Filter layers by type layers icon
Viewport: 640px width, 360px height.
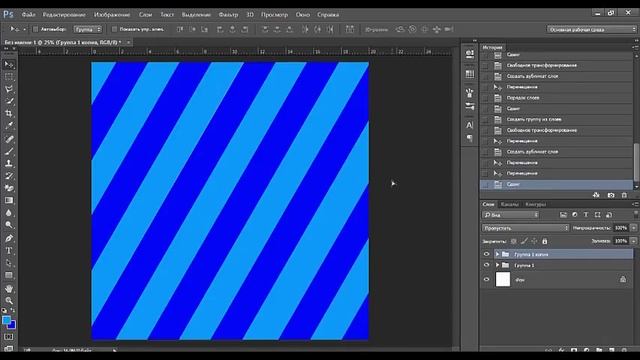pyautogui.click(x=586, y=215)
